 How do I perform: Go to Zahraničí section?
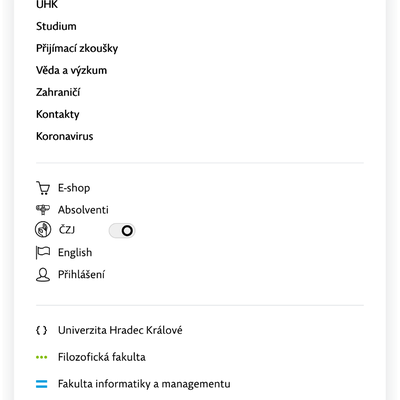pyautogui.click(x=58, y=92)
